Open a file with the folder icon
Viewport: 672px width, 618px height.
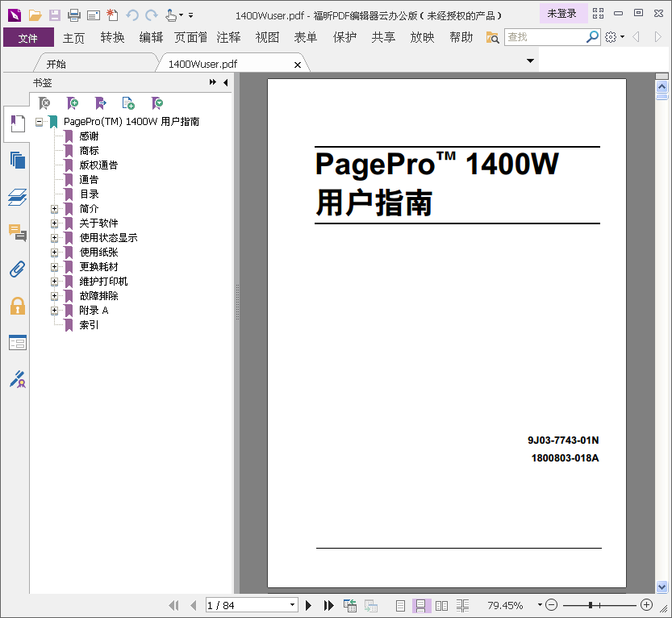click(35, 15)
